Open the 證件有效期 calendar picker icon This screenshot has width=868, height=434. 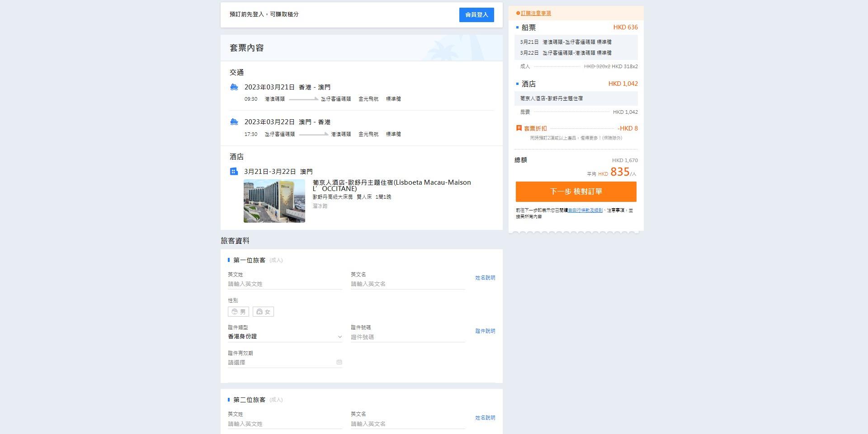tap(339, 362)
